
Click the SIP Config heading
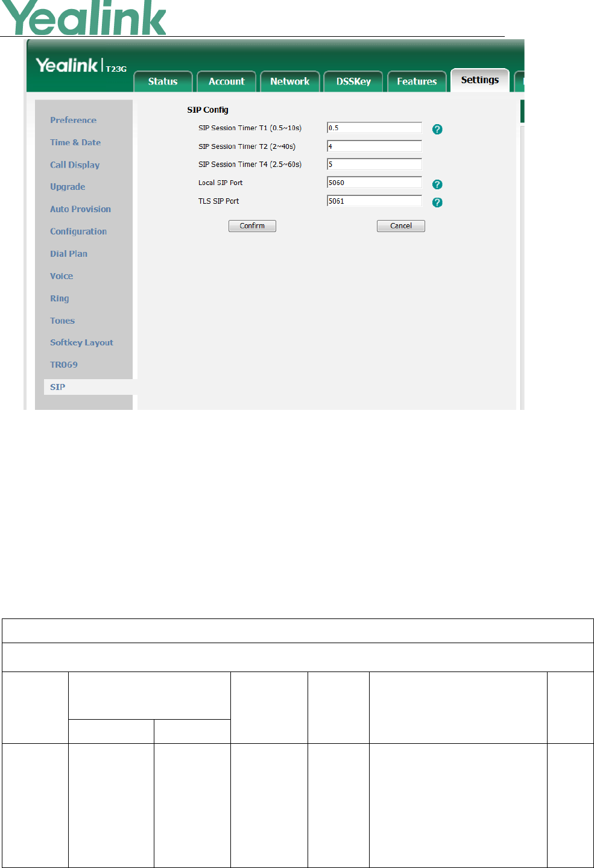207,110
